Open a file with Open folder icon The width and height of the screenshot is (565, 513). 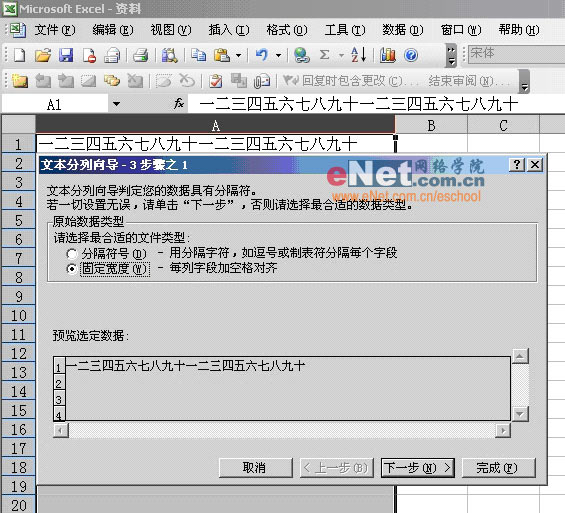(43, 55)
